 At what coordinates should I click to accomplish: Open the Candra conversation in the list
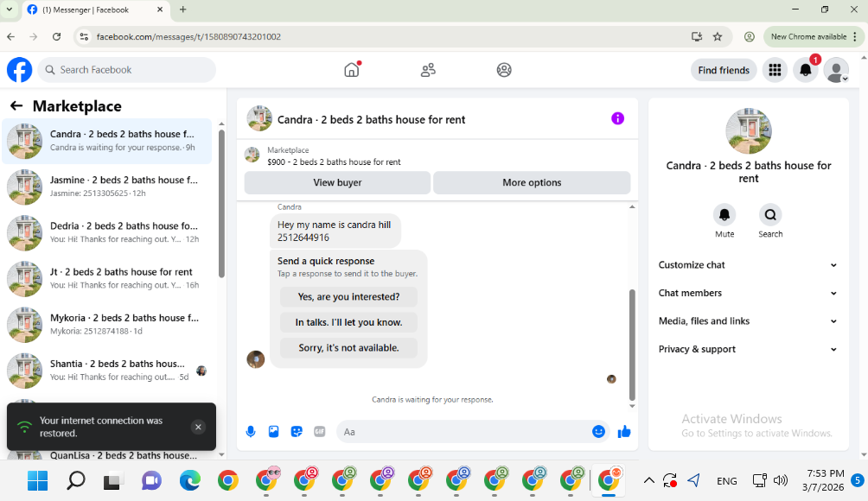107,141
